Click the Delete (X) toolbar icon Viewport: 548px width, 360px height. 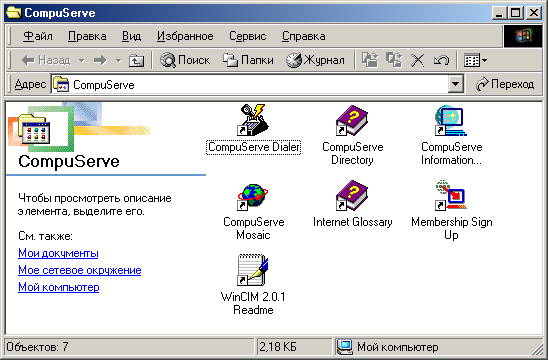417,60
